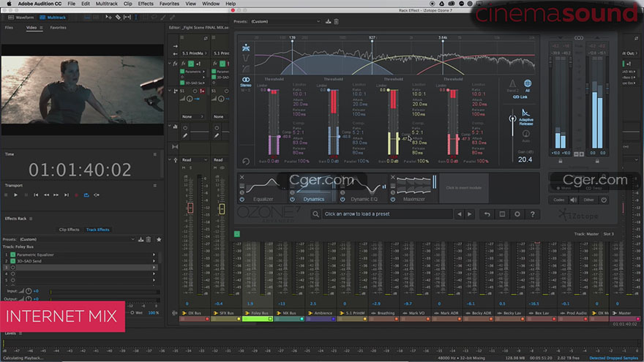The image size is (644, 362).
Task: Click the Ozone preset search icon
Action: pos(315,214)
